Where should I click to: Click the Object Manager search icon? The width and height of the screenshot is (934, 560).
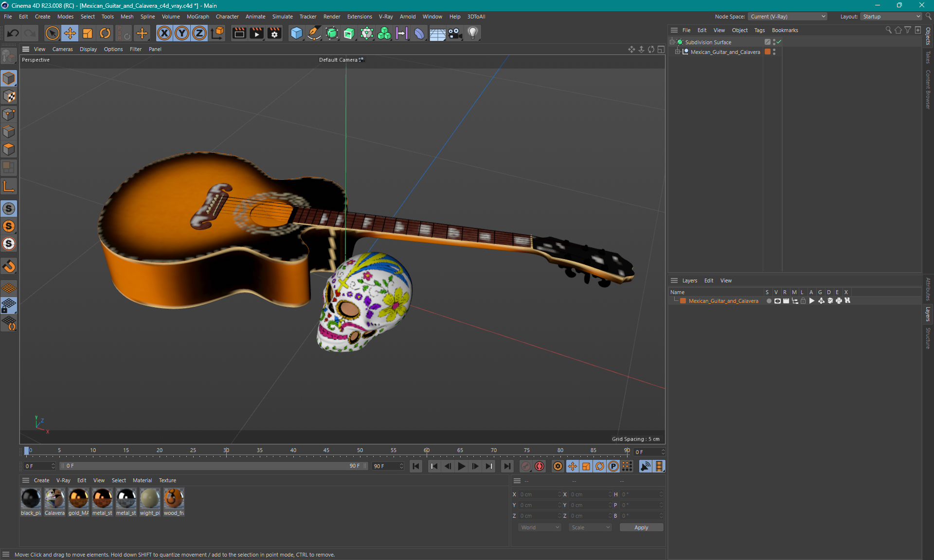coord(889,30)
